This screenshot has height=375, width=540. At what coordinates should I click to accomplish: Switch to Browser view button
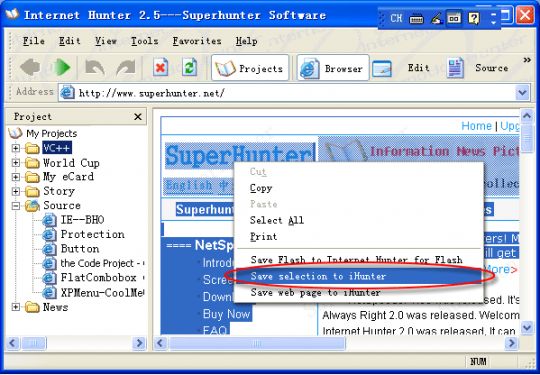[x=333, y=68]
